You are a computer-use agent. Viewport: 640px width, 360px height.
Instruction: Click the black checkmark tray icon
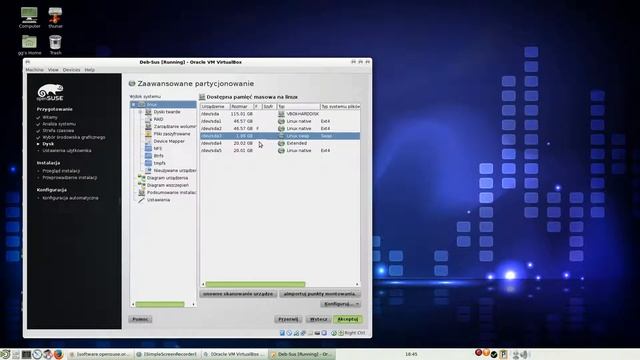(494, 354)
